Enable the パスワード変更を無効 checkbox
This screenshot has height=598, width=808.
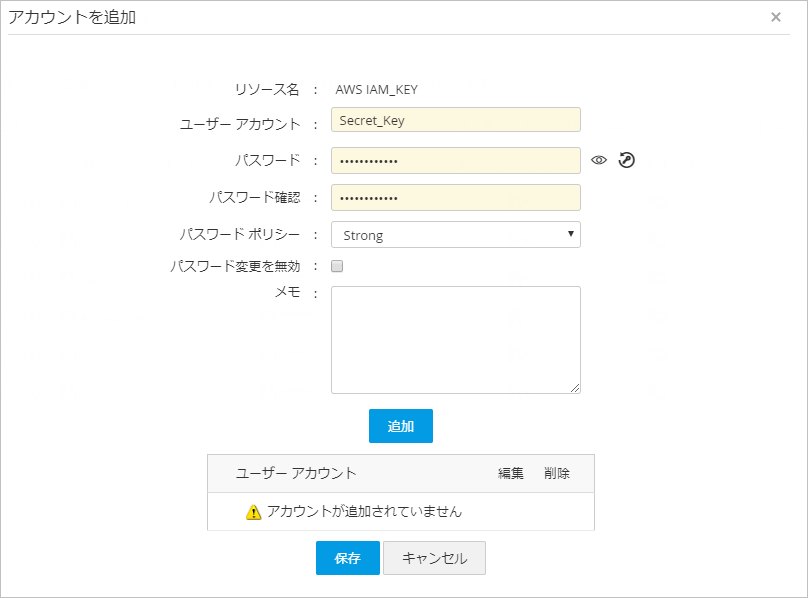337,266
